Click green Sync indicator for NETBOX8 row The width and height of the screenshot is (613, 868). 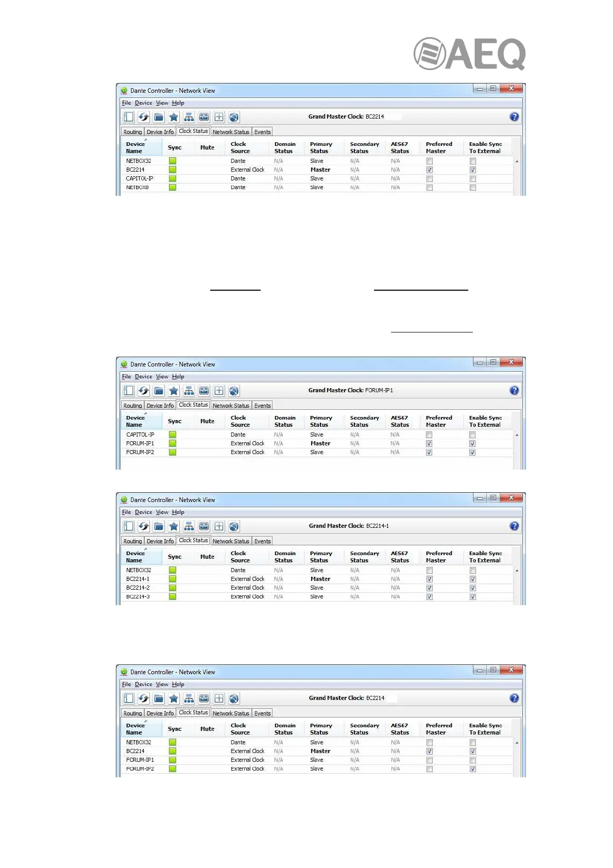(x=173, y=188)
